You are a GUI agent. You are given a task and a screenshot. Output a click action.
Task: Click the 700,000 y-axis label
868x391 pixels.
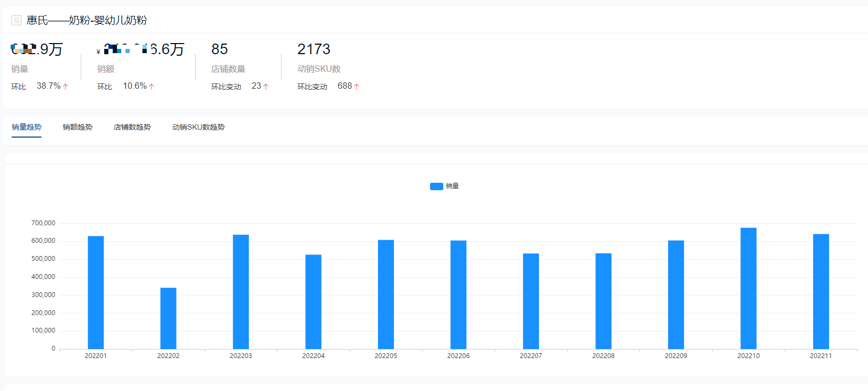[x=43, y=223]
